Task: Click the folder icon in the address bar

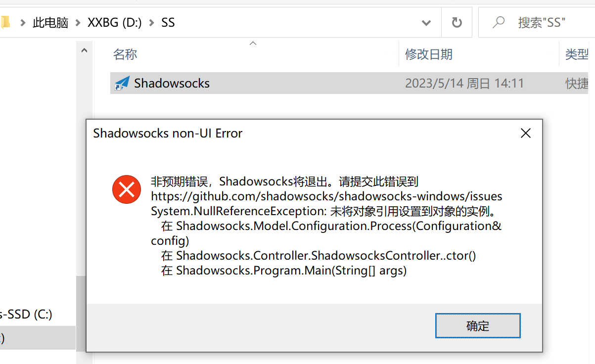Action: tap(6, 22)
